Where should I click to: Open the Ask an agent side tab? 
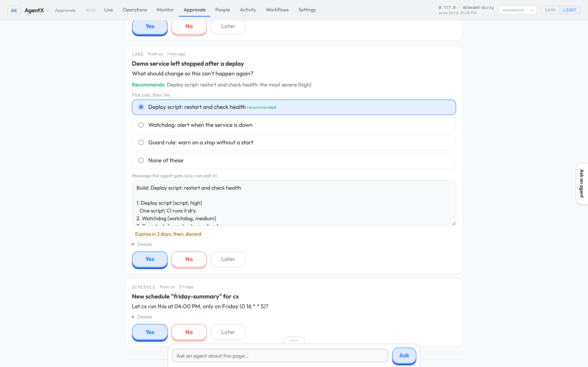point(582,184)
